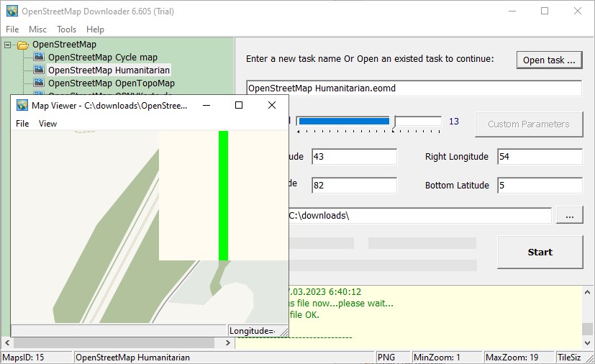Click the top latitude field showing 82
The image size is (595, 364).
pyautogui.click(x=354, y=185)
